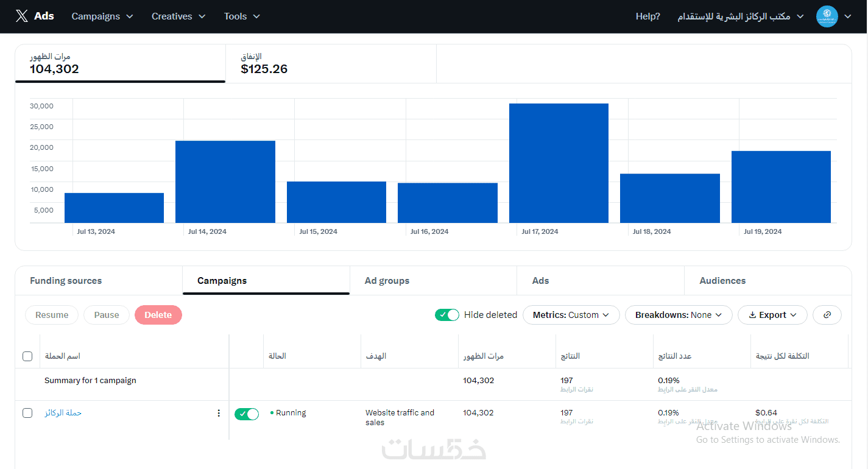This screenshot has width=868, height=469.
Task: Click the Resume button
Action: click(x=52, y=315)
